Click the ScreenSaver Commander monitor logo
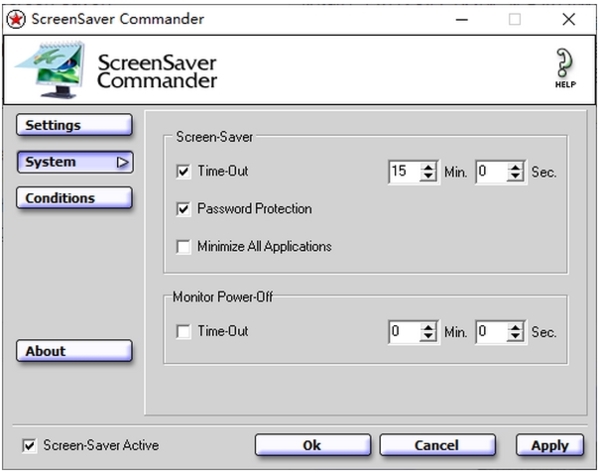Viewport: 600px width, 473px height. [x=51, y=70]
